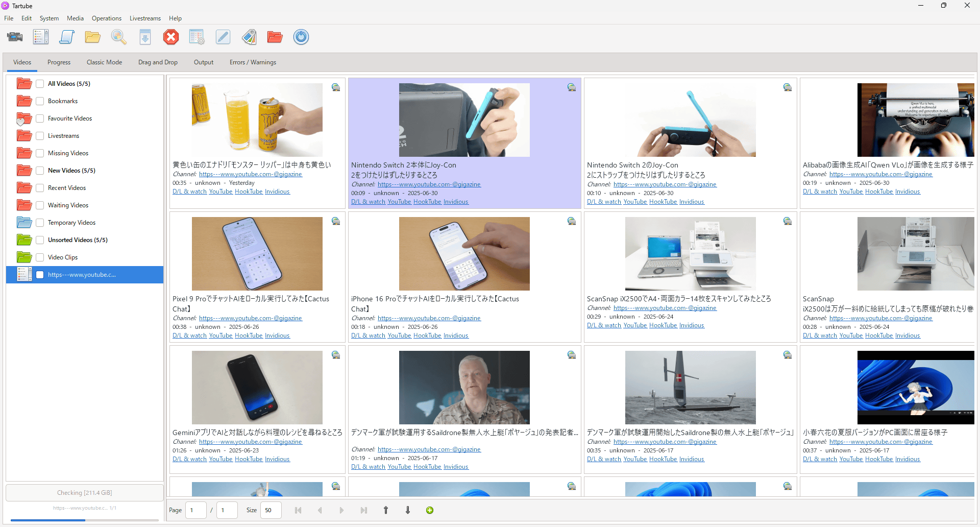Open the Monster energy drink thumbnail
980x527 pixels.
pyautogui.click(x=257, y=120)
